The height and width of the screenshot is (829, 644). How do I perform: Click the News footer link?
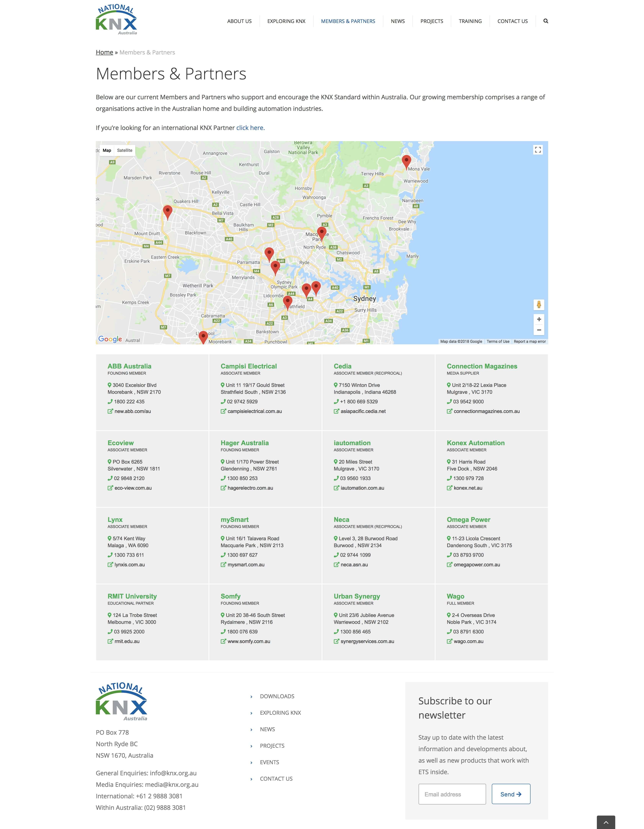[267, 729]
